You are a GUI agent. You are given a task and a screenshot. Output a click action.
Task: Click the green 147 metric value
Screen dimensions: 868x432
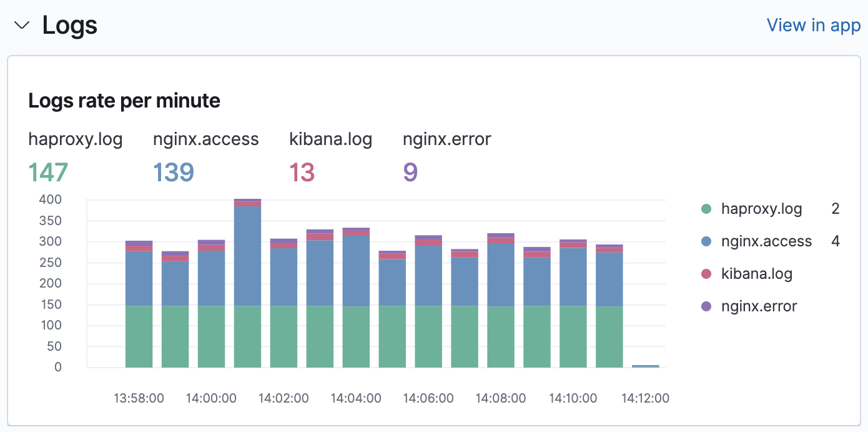[x=47, y=173]
